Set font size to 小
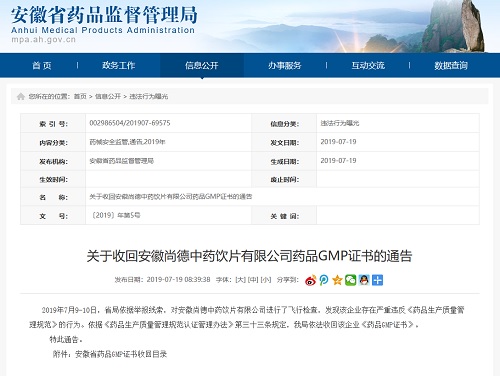This screenshot has width=500, height=376. tap(266, 280)
